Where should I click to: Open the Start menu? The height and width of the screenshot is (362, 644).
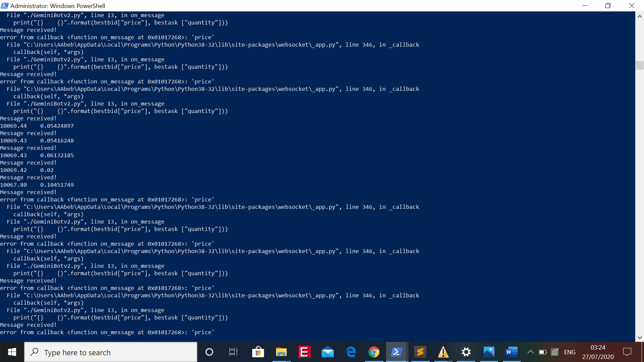pyautogui.click(x=12, y=352)
